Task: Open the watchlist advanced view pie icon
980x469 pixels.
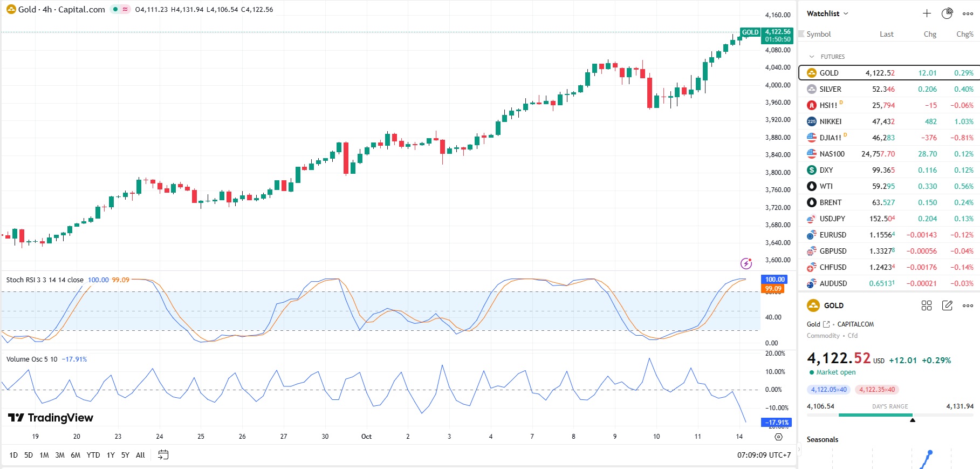Action: click(947, 13)
